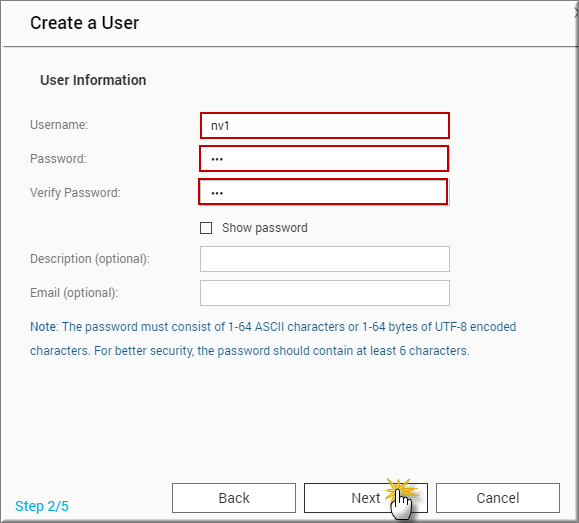The width and height of the screenshot is (579, 523).
Task: Click the Username field containing nv1
Action: click(x=325, y=126)
